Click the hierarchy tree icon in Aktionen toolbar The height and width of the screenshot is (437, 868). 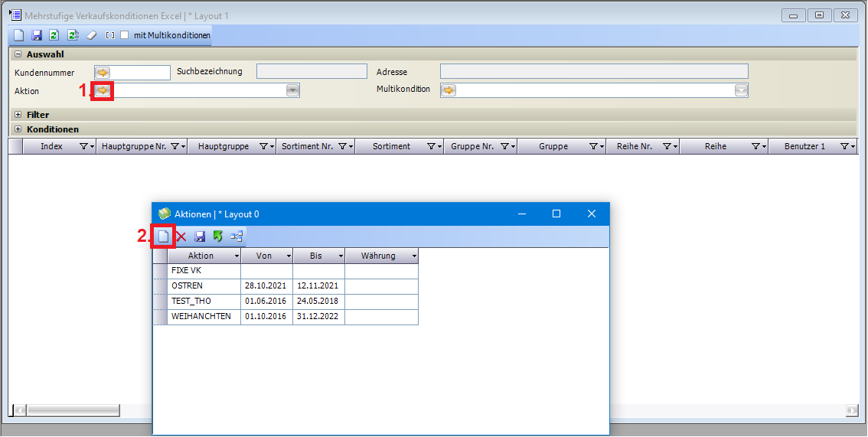click(237, 236)
